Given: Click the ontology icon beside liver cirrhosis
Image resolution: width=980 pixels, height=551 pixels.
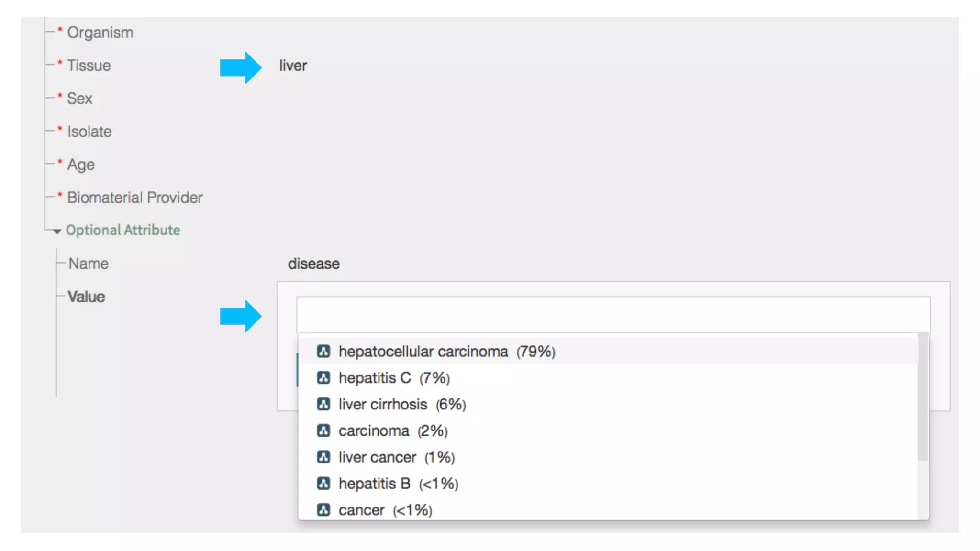Looking at the screenshot, I should coord(323,404).
